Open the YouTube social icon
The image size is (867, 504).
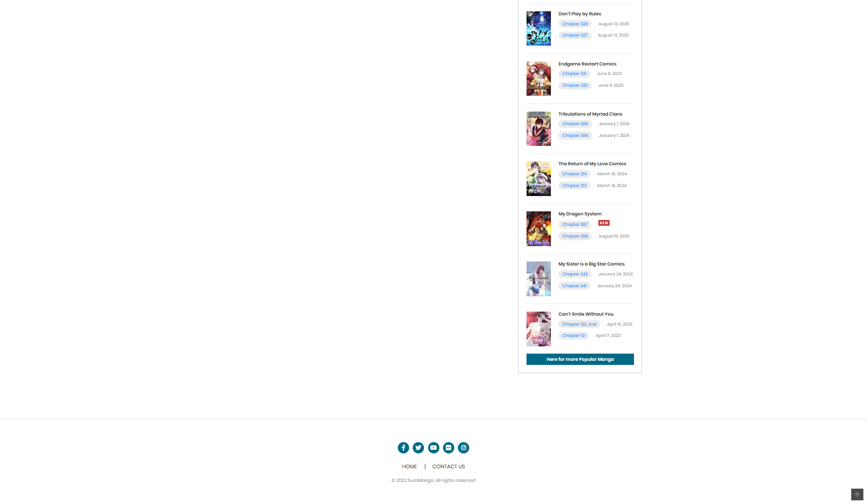[433, 448]
